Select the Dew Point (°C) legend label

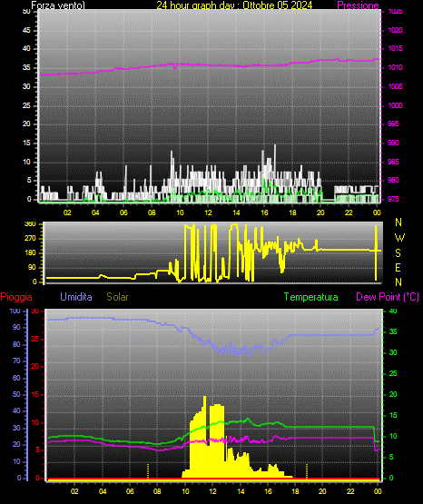click(388, 297)
